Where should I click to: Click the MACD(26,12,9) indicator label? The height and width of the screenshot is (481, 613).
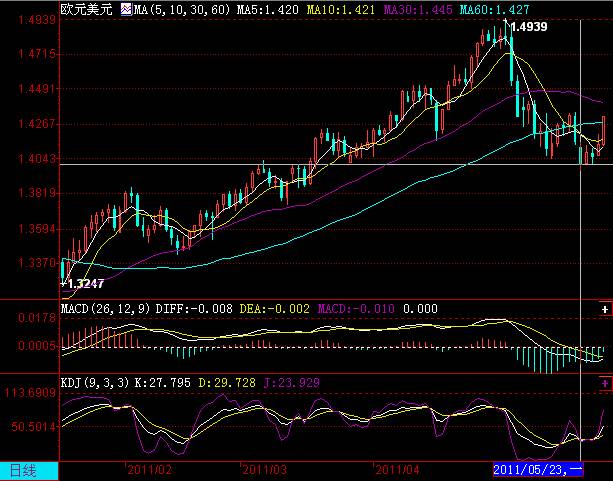(x=106, y=309)
